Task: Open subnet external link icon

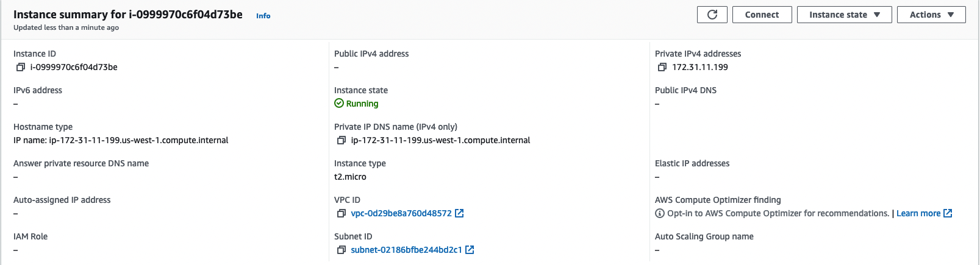Action: [470, 250]
